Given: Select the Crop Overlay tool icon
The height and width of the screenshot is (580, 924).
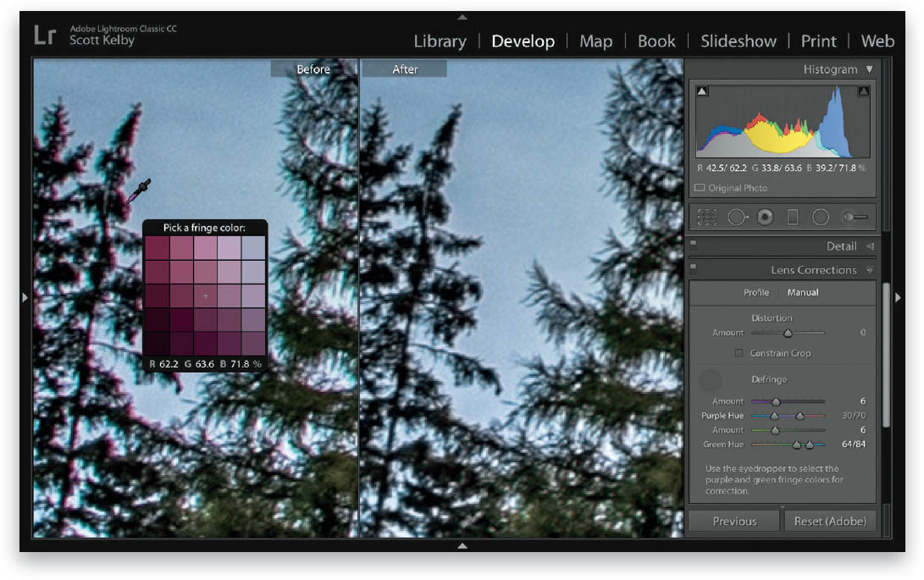Looking at the screenshot, I should (707, 218).
